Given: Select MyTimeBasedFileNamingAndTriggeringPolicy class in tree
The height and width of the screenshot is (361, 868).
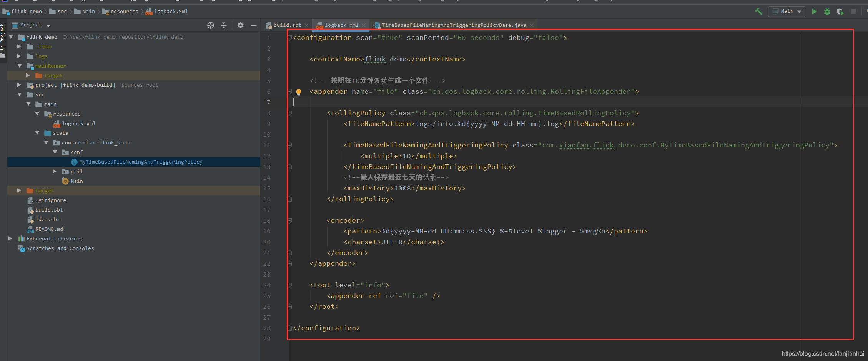Looking at the screenshot, I should pyautogui.click(x=141, y=162).
